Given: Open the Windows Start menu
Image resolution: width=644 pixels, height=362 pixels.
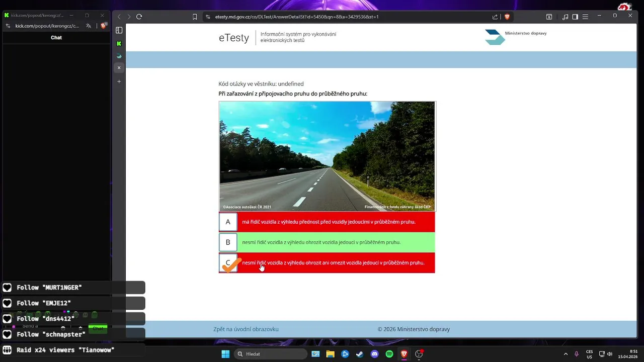Looking at the screenshot, I should 225,354.
